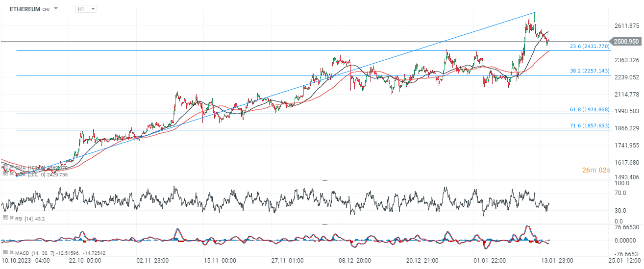Open settings menu icon for SMA 100 indicator
This screenshot has width=644, height=269.
click(x=5, y=168)
